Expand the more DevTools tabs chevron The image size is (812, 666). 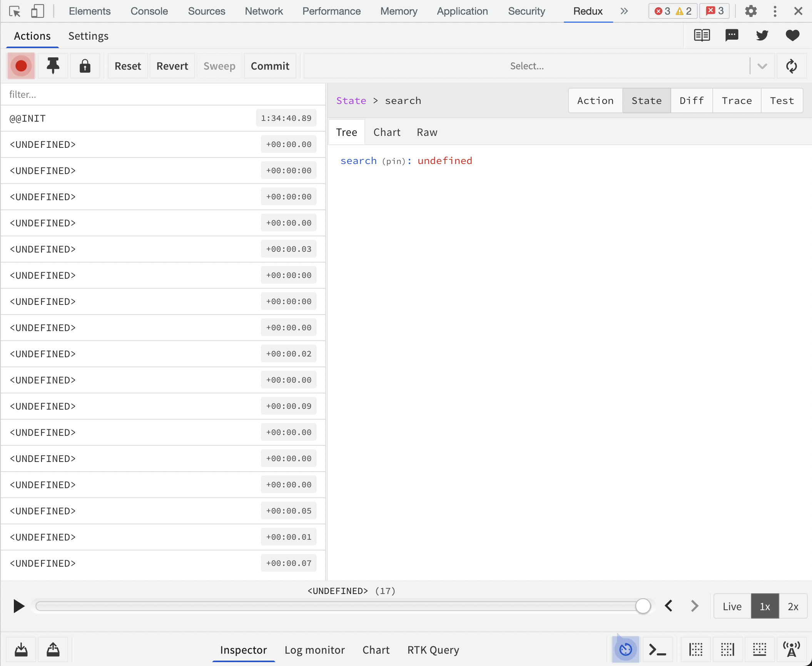pyautogui.click(x=624, y=11)
